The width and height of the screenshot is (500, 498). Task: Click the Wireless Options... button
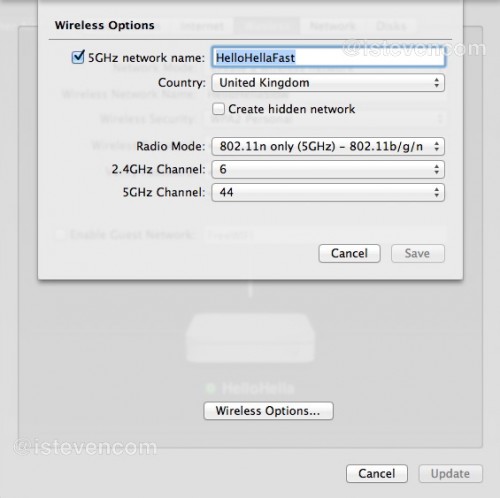[x=268, y=411]
